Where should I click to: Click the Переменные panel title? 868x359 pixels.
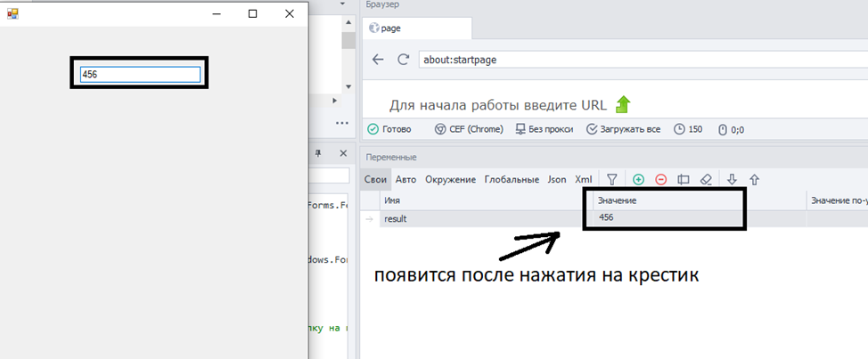point(391,157)
